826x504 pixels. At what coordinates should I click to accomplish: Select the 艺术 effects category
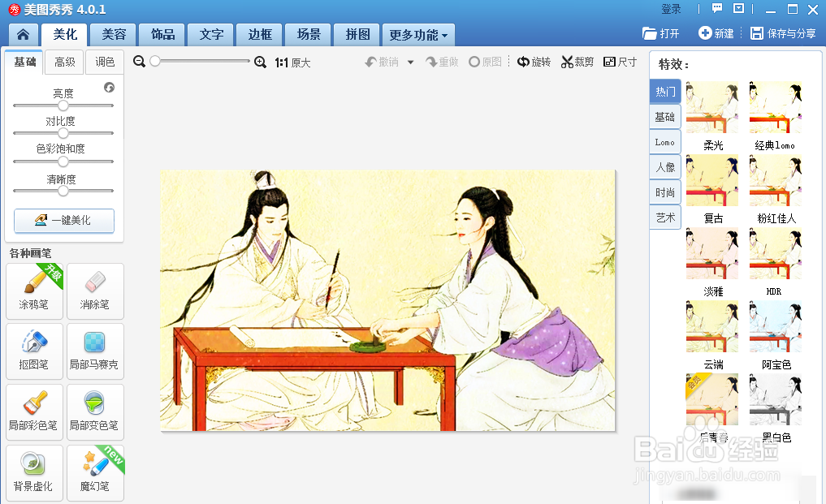(x=665, y=218)
